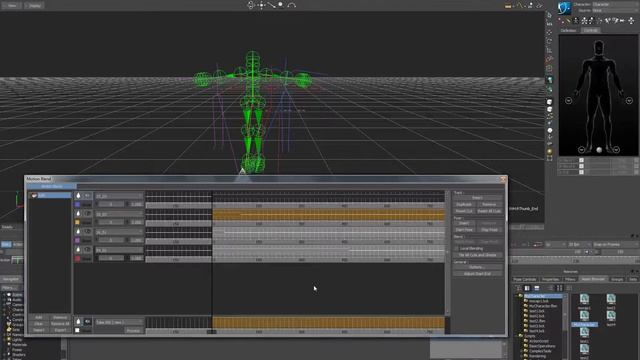Toggle ghost eye on red swatch track
640x360 pixels.
pyautogui.click(x=87, y=249)
